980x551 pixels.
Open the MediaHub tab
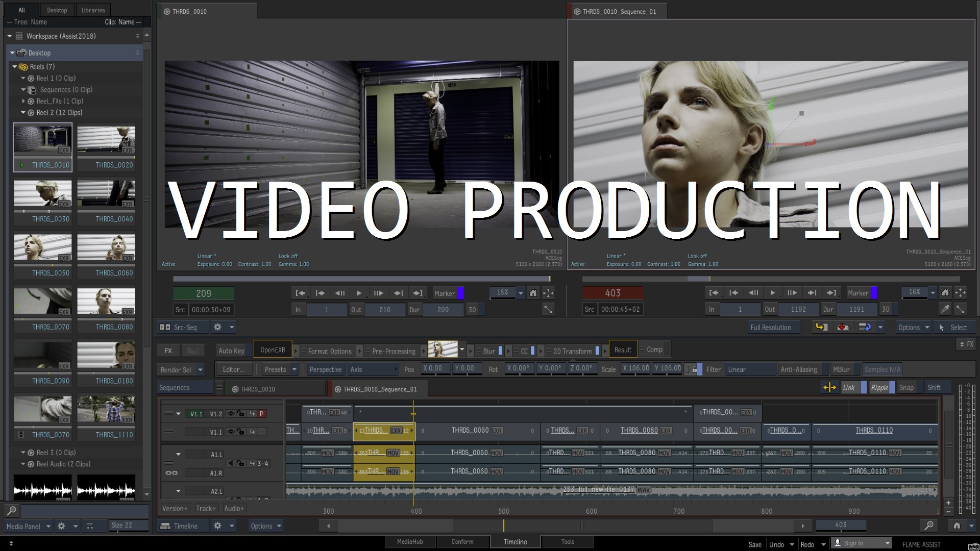pos(410,542)
